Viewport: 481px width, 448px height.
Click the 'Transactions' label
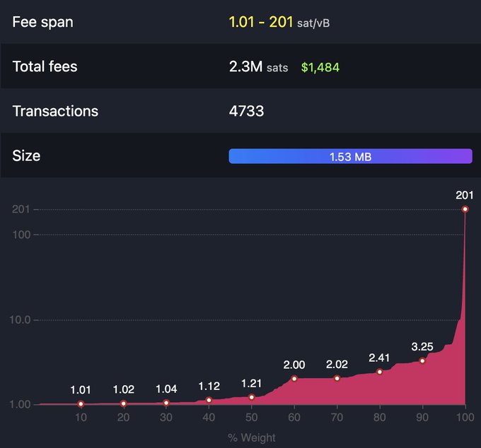pyautogui.click(x=55, y=111)
